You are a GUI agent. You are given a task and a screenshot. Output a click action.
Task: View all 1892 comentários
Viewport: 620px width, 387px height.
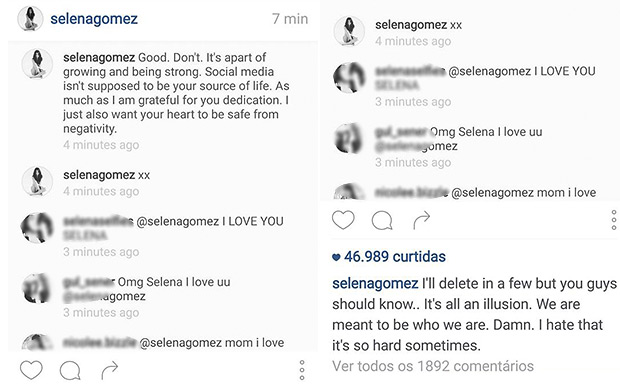click(433, 366)
